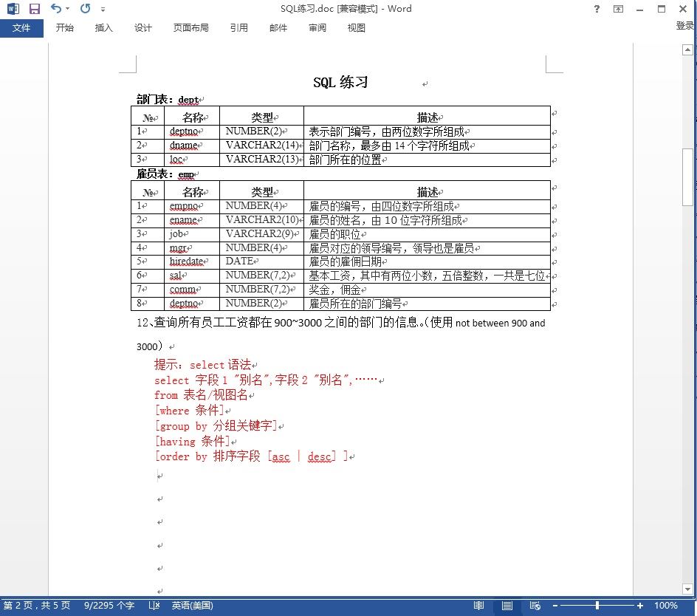This screenshot has width=697, height=616.
Task: Click cell VARCHAR2(13)
Action: pos(262,160)
